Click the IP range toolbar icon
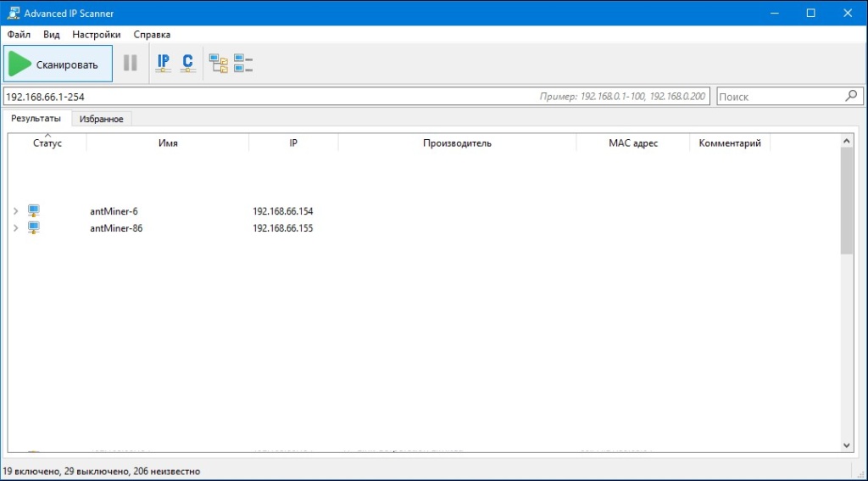Screen dimensions: 868x481 (x=164, y=63)
